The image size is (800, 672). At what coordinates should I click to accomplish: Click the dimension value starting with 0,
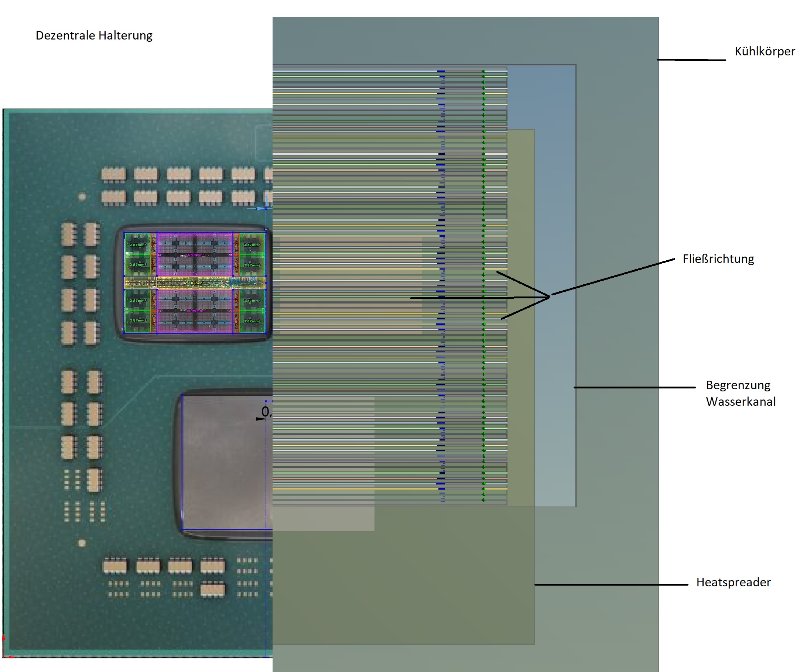tap(266, 411)
